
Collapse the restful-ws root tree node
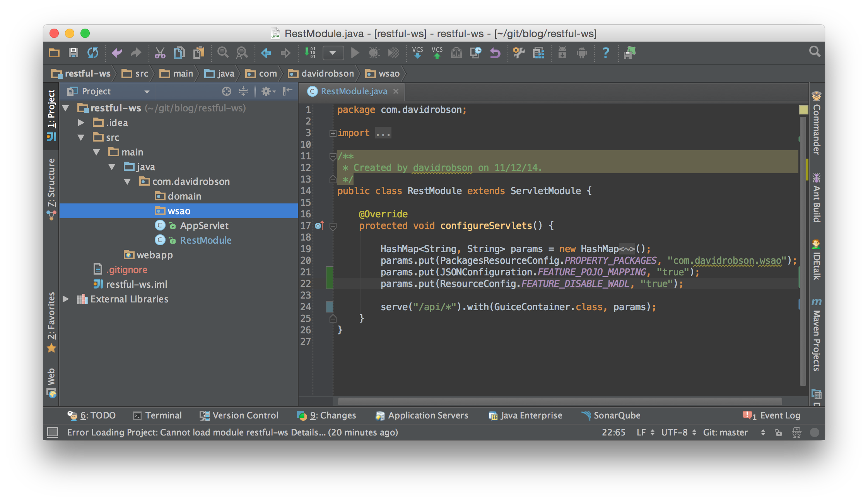click(x=66, y=108)
